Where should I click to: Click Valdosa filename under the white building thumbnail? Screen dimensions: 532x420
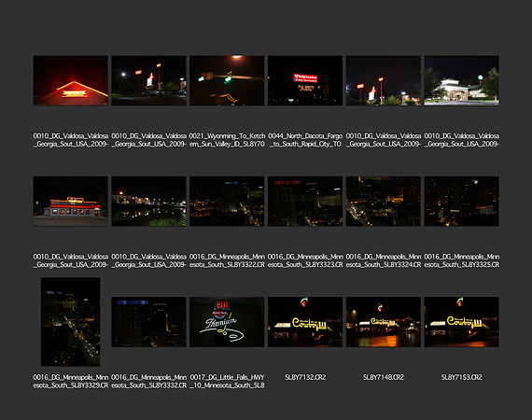461,140
